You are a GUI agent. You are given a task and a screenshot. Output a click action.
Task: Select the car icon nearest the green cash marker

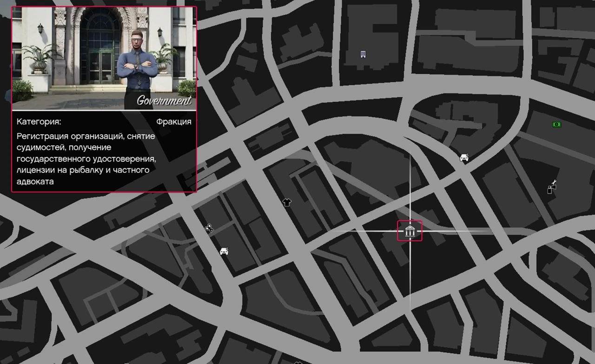click(x=463, y=158)
